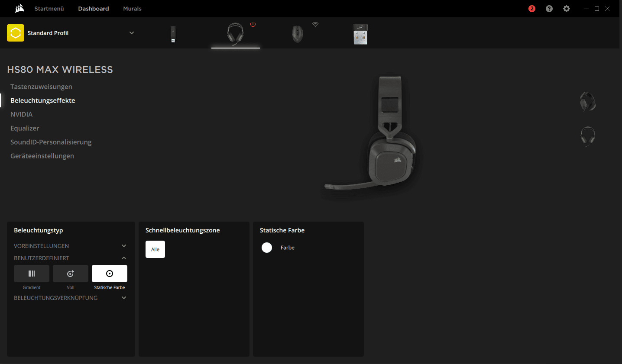The image size is (622, 364).
Task: Select the USB receiver device icon
Action: pos(360,34)
